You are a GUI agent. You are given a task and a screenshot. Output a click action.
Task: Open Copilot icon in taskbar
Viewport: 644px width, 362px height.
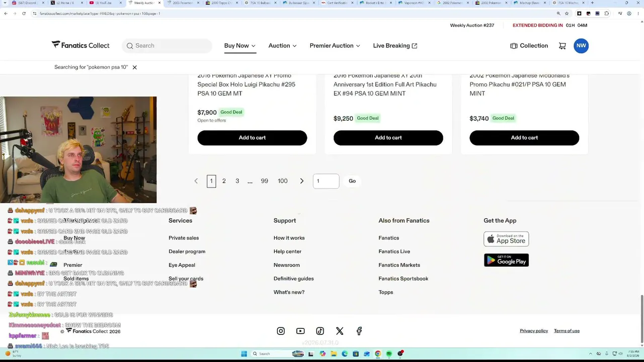(323, 354)
